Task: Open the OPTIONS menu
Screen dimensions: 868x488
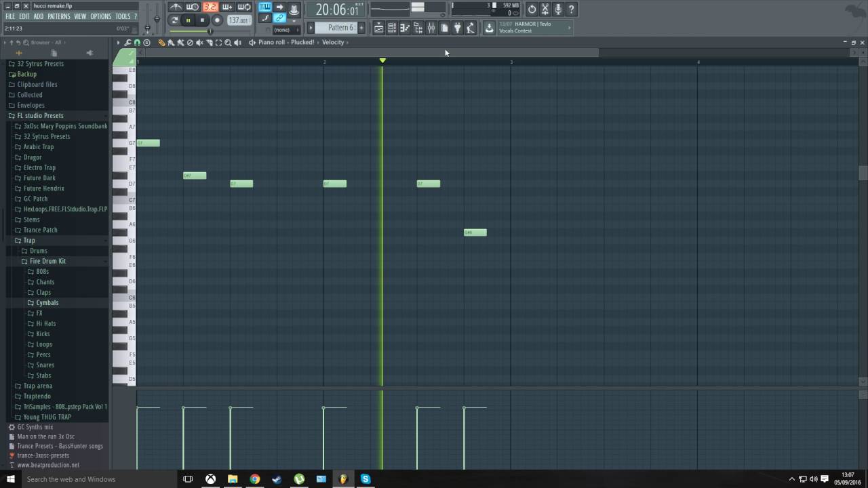Action: coord(100,16)
